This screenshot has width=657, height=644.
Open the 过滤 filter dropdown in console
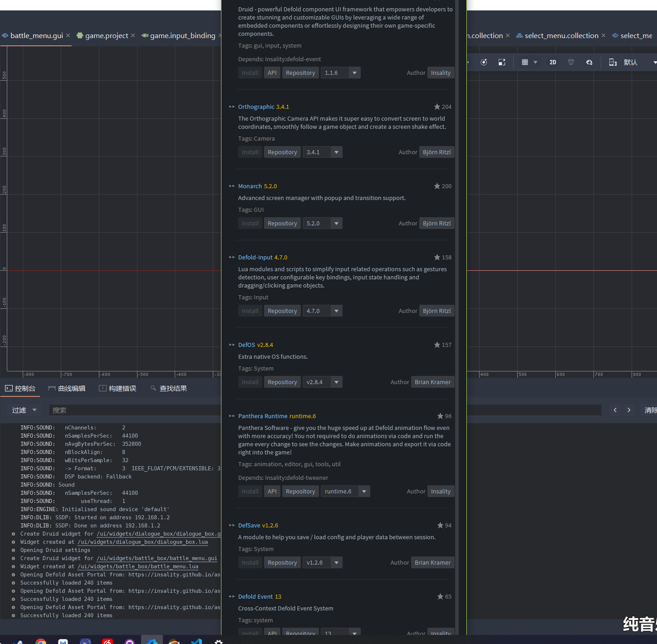click(x=25, y=410)
